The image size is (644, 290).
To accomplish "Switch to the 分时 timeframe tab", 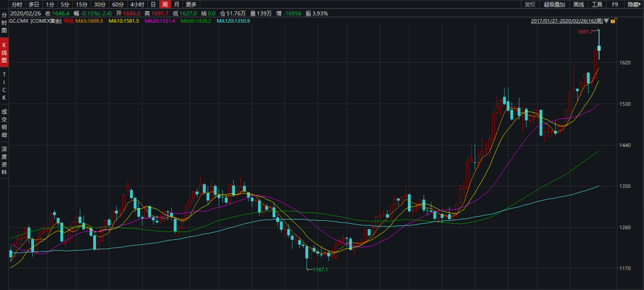I will [x=17, y=5].
